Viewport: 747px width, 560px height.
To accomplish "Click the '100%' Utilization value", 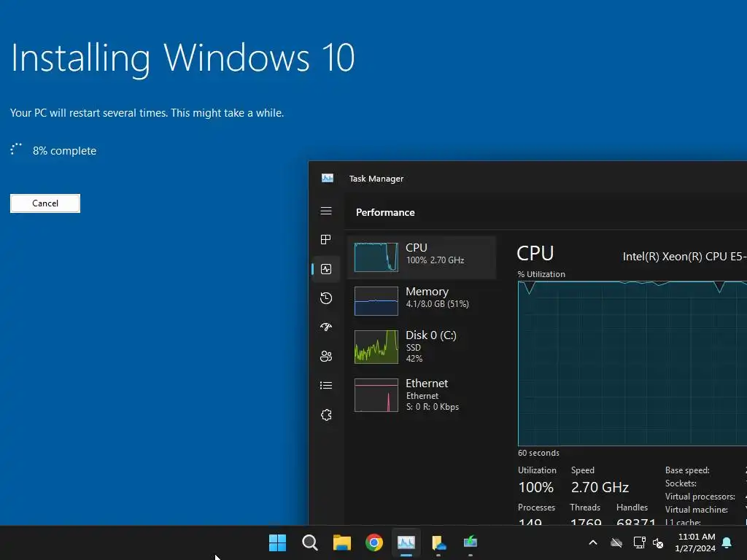I will pyautogui.click(x=536, y=487).
